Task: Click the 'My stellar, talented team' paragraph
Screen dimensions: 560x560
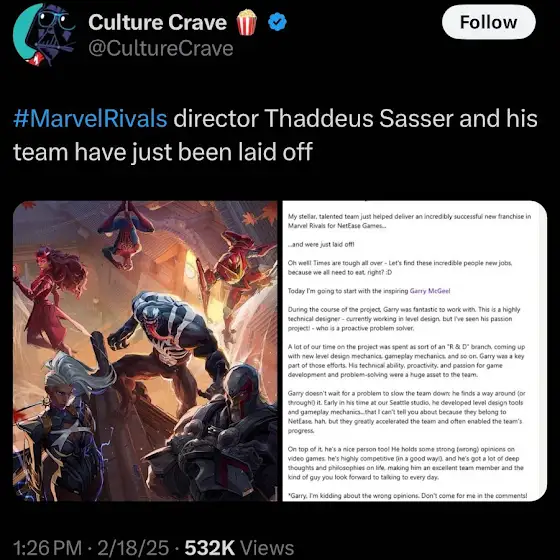Action: coord(409,221)
